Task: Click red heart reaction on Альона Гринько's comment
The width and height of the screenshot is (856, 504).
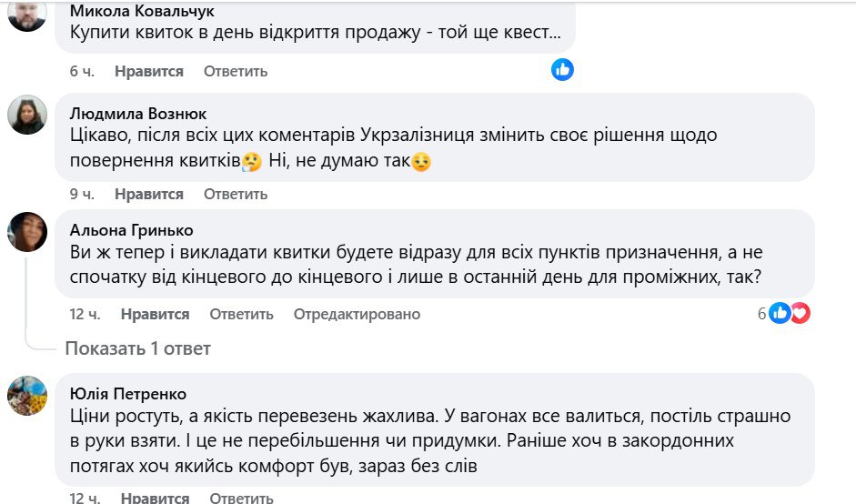Action: [x=800, y=313]
